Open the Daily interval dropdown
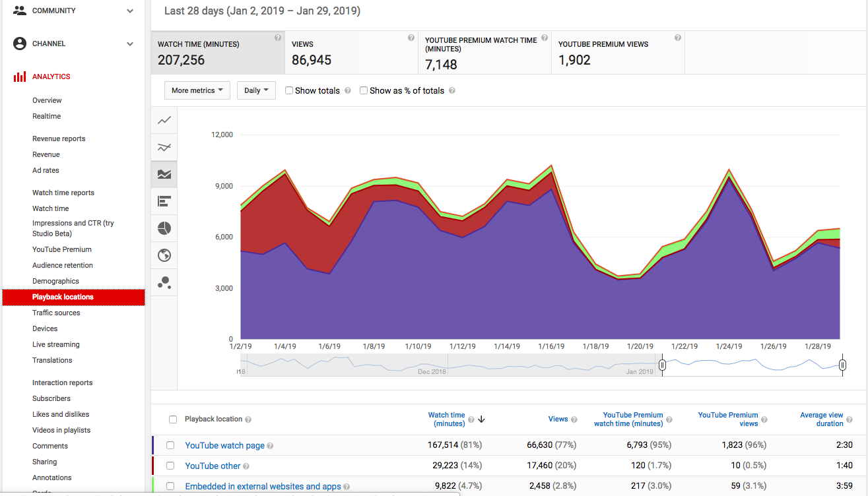868x496 pixels. pos(256,90)
